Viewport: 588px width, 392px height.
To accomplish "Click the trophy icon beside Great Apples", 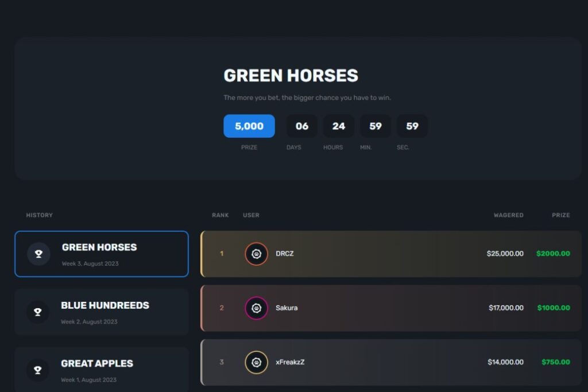I will (38, 370).
